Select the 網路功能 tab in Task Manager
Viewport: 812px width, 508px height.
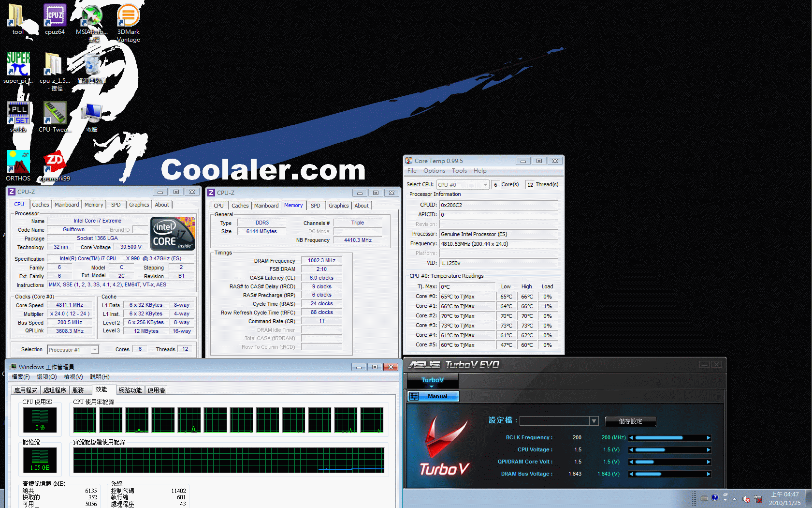click(x=130, y=390)
